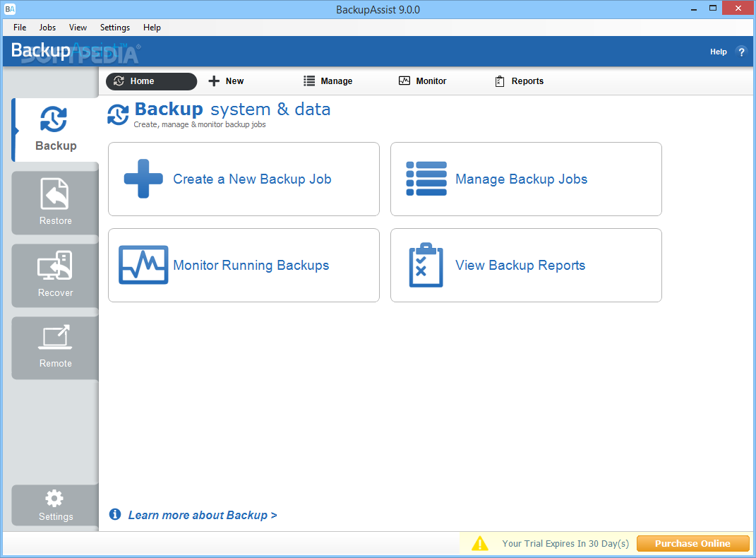Image resolution: width=756 pixels, height=558 pixels.
Task: Click the question mark help icon
Action: tap(742, 52)
